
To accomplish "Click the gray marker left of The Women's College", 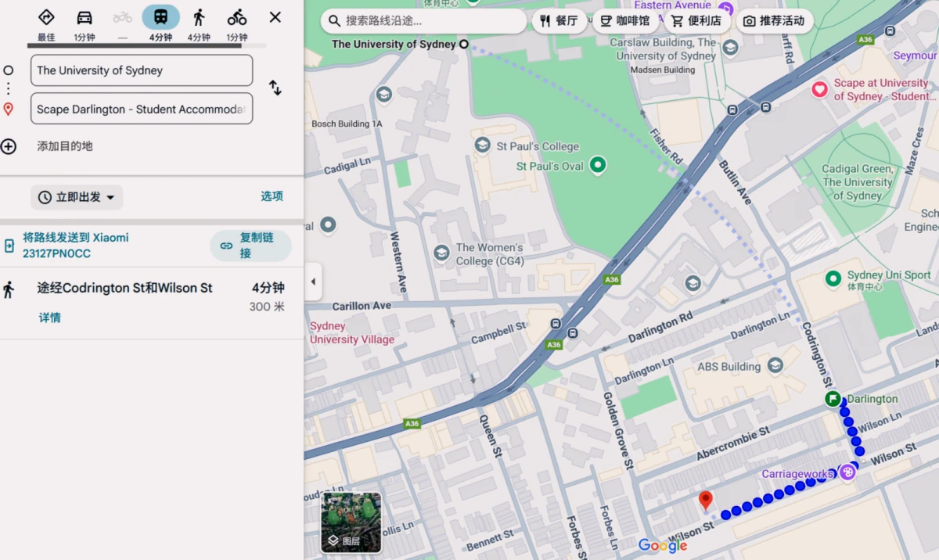I will click(328, 225).
